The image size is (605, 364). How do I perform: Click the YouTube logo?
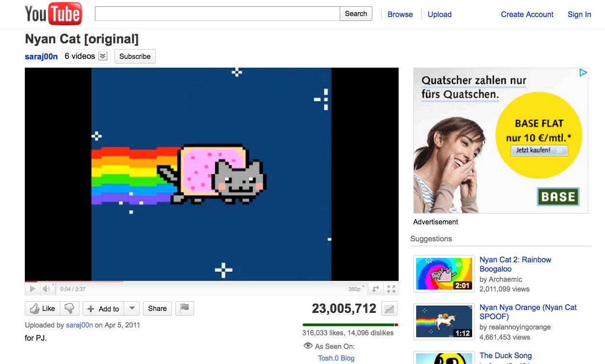53,14
